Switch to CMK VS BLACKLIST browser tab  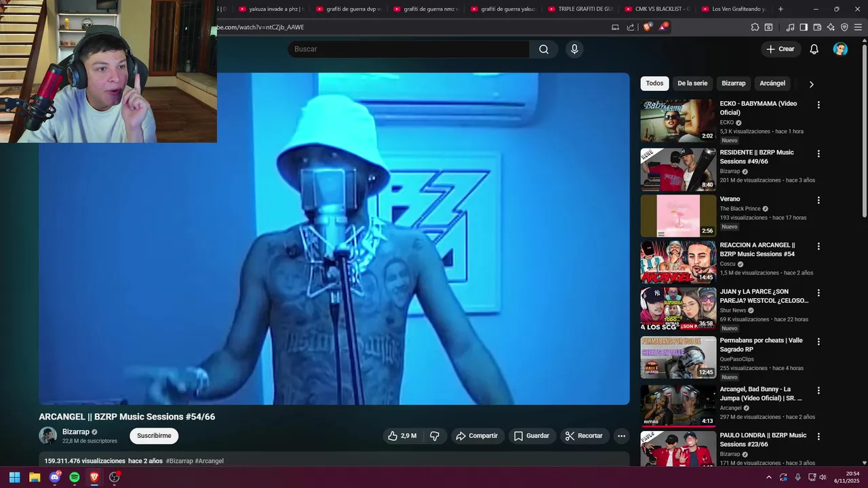(656, 9)
